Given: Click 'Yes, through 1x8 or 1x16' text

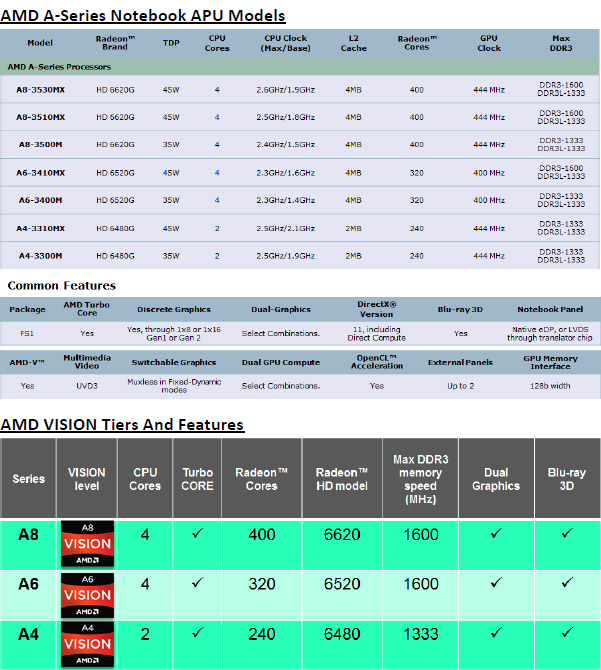Looking at the screenshot, I should [x=174, y=329].
